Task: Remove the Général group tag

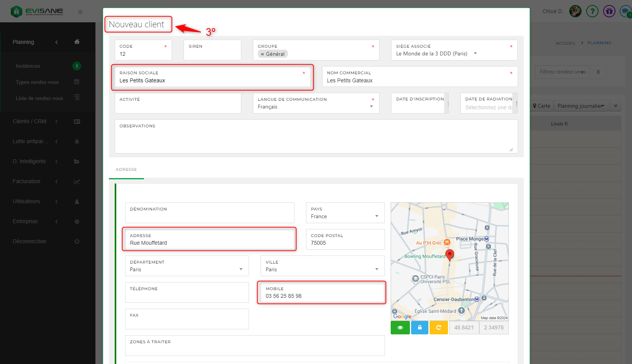Action: coord(262,54)
